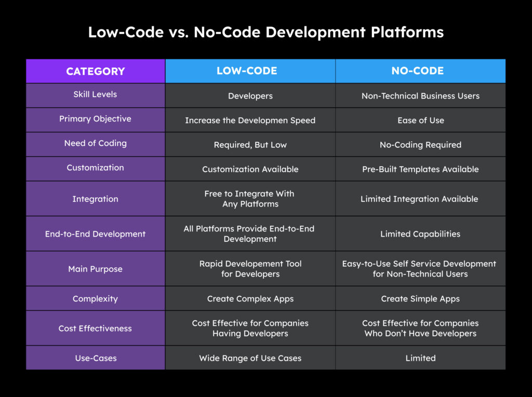The width and height of the screenshot is (532, 397).
Task: Click the 'Limited Capabilities' cell
Action: [420, 234]
